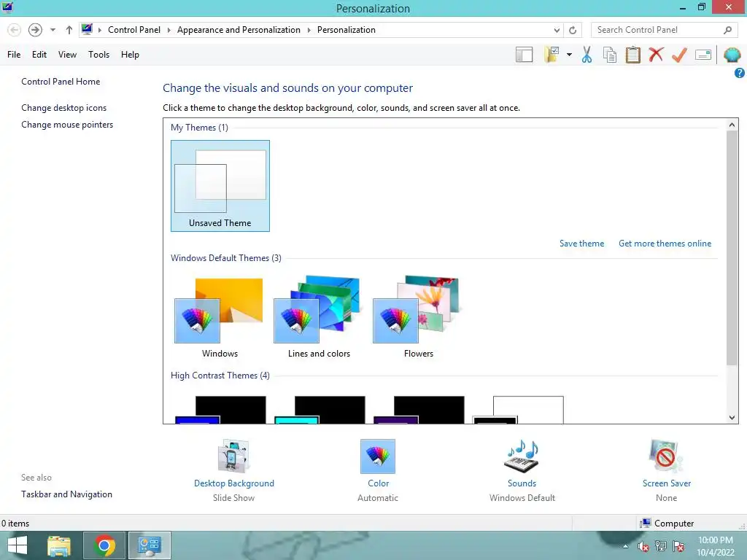Click the Paste clipboard toolbar icon

[632, 55]
